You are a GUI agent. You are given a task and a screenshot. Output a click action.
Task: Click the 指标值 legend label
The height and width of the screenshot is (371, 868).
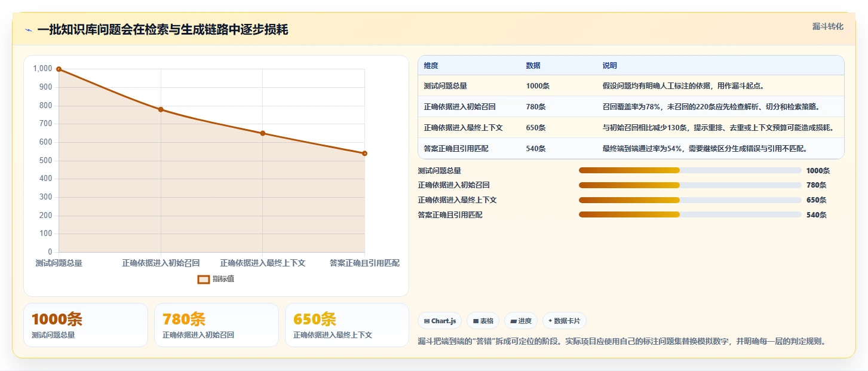(x=223, y=279)
